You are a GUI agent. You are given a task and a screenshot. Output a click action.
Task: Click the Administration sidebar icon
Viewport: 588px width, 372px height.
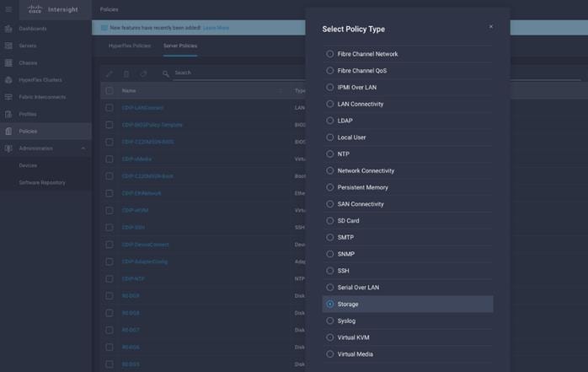[x=8, y=148]
